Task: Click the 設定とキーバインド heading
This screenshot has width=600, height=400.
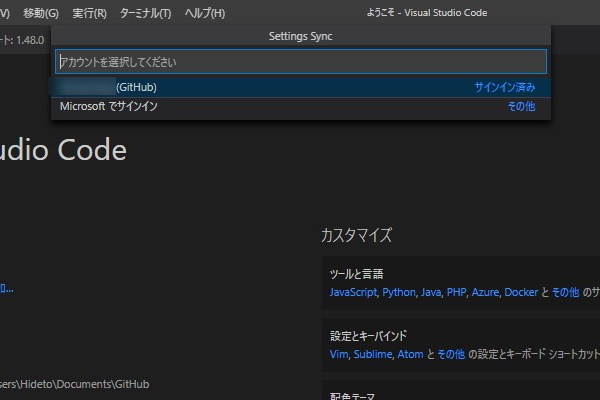Action: 368,336
